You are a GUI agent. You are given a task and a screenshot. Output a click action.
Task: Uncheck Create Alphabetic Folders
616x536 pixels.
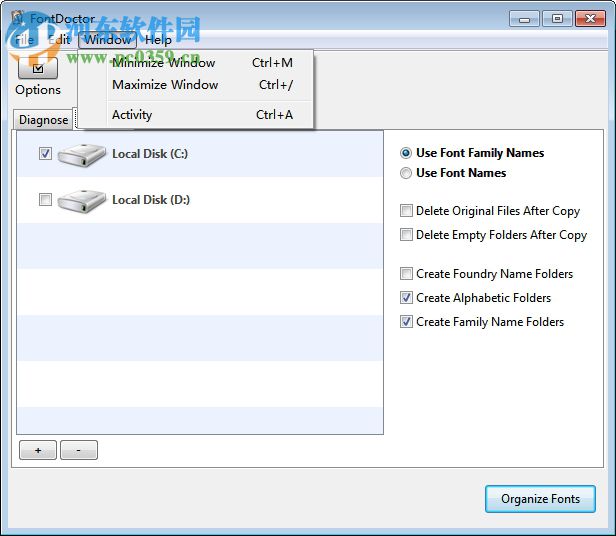(x=406, y=297)
